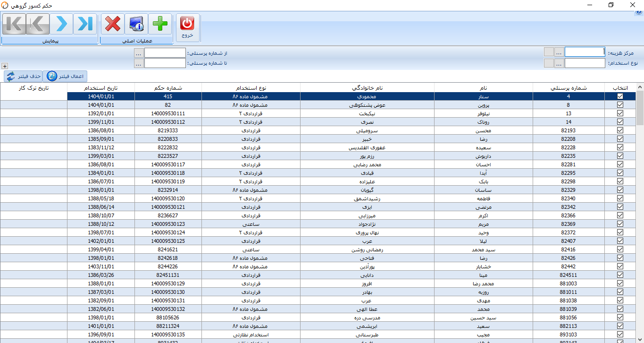This screenshot has height=343, width=644.
Task: Click the نام خانوادگی column header
Action: click(x=367, y=88)
